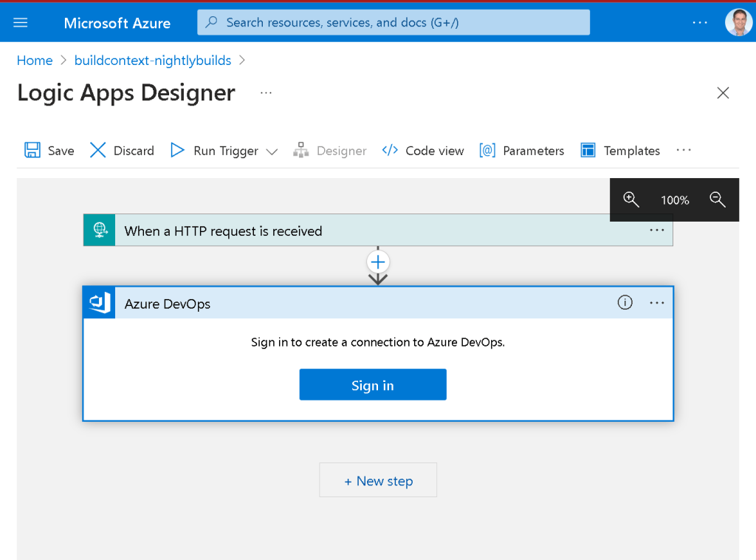Click the Designer hierarchy icon

point(301,150)
